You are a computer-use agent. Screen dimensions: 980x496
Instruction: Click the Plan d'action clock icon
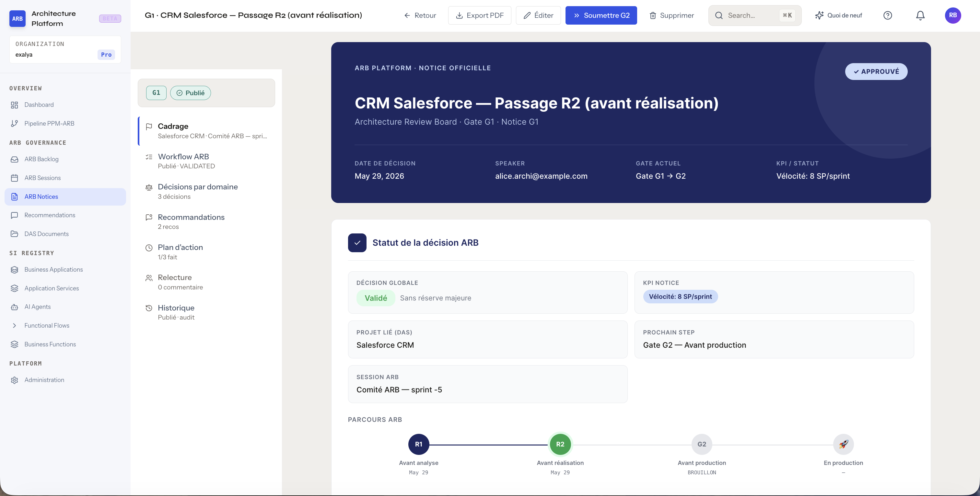click(149, 248)
